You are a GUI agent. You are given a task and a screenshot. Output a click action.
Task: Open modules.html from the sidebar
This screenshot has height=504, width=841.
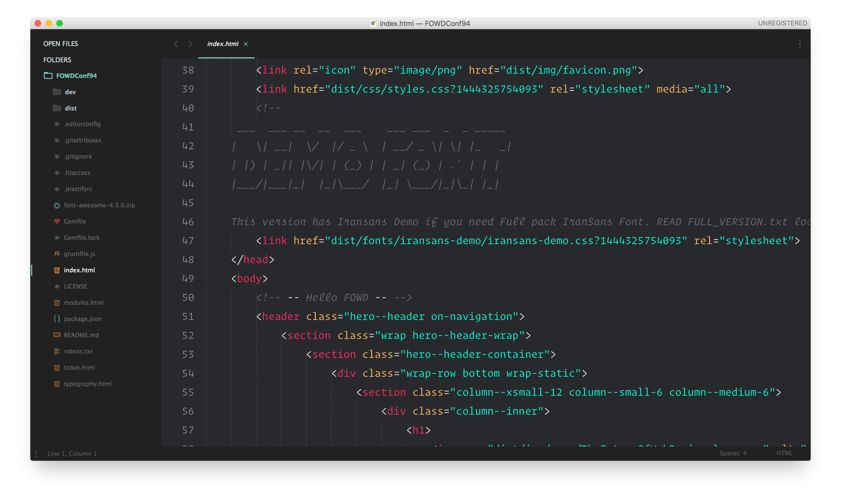(x=84, y=302)
